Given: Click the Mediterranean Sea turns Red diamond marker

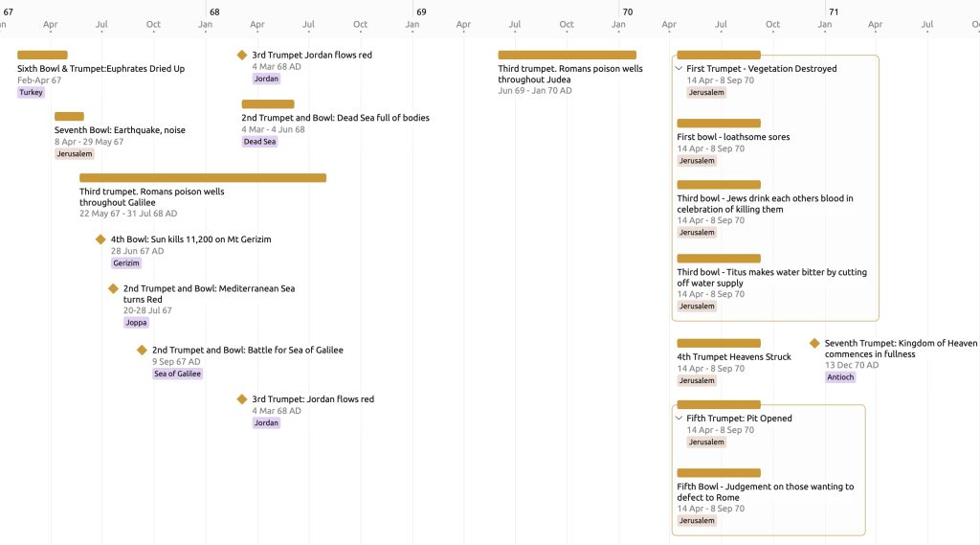Looking at the screenshot, I should [x=113, y=288].
